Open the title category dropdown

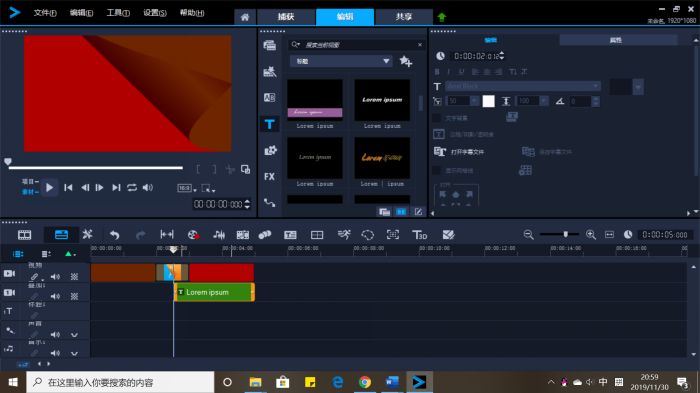click(x=341, y=61)
